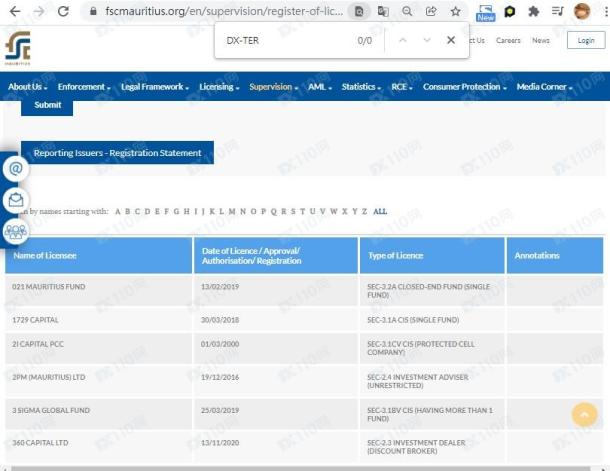Click the DX-TER find search field
This screenshot has width=610, height=471.
pyautogui.click(x=288, y=40)
